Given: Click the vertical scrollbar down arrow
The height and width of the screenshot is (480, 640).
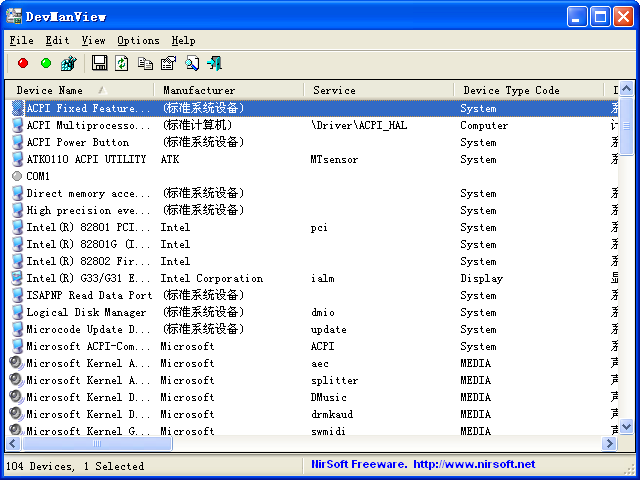Looking at the screenshot, I should click(x=626, y=427).
